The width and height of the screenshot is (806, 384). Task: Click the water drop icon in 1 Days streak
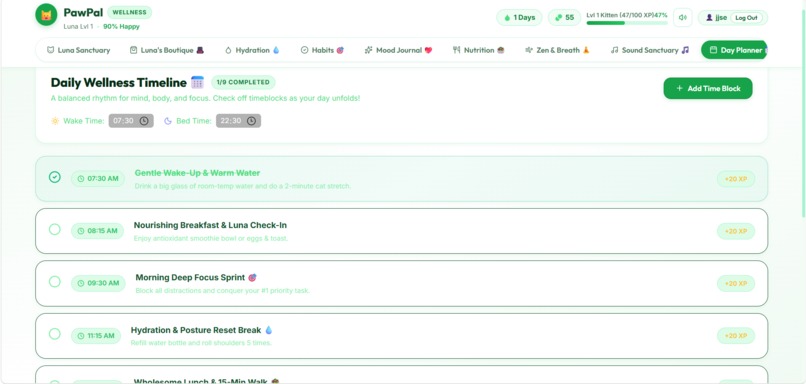(507, 17)
